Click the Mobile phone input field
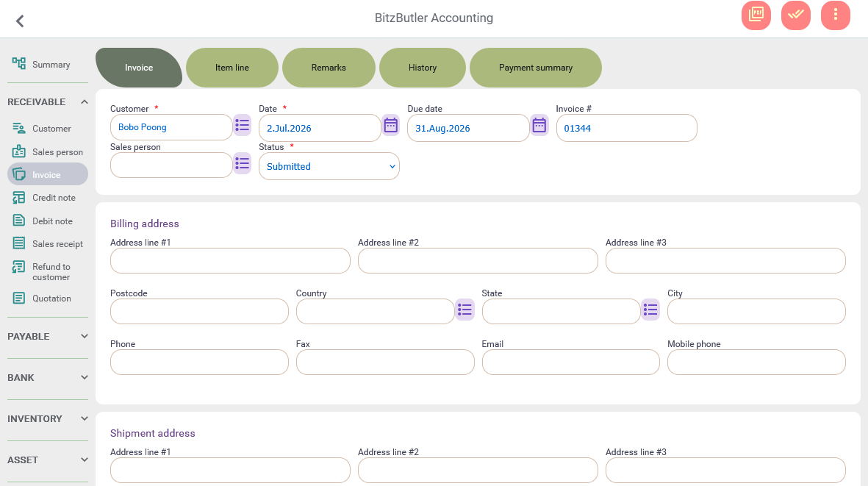 pyautogui.click(x=756, y=362)
